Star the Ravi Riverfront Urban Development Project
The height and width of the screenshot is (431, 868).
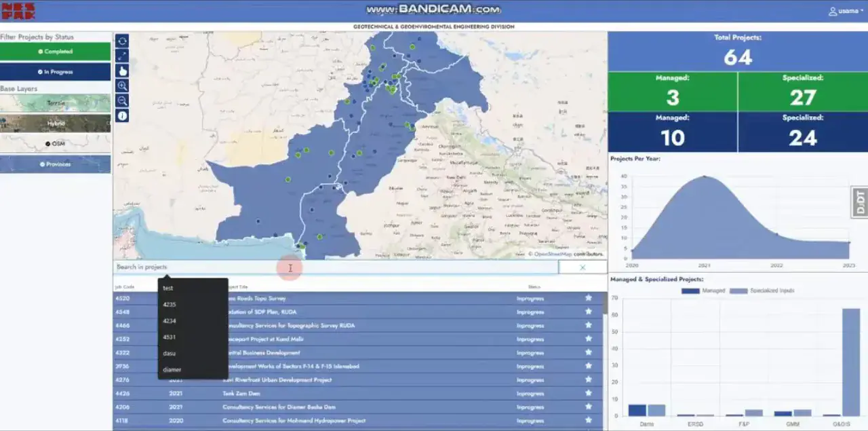pyautogui.click(x=589, y=379)
